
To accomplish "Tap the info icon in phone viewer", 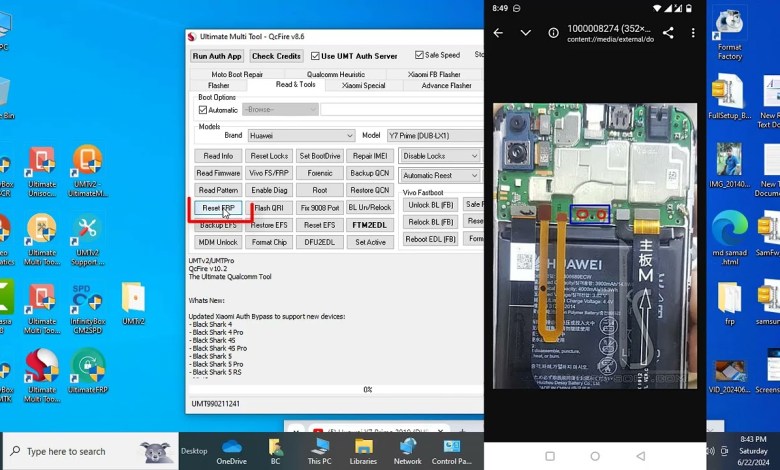I will (553, 33).
